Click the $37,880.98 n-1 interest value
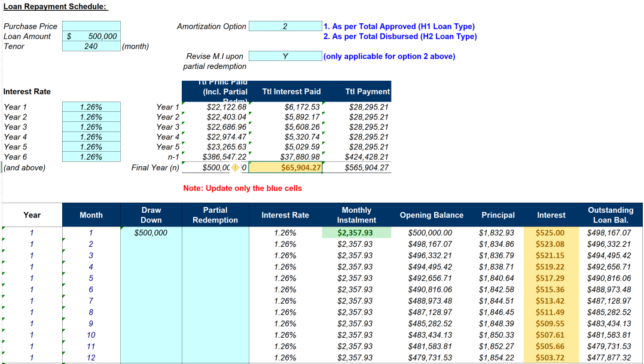Screen dimensions: 644x364 point(300,157)
